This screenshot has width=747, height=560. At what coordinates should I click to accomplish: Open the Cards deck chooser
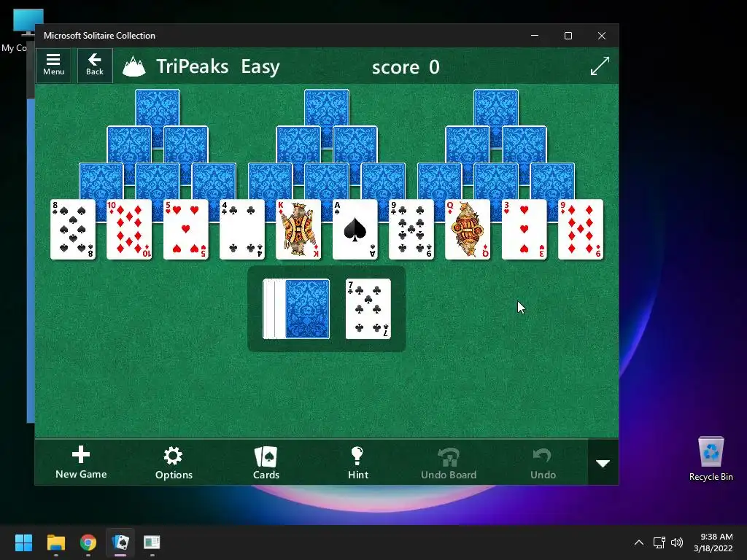266,462
